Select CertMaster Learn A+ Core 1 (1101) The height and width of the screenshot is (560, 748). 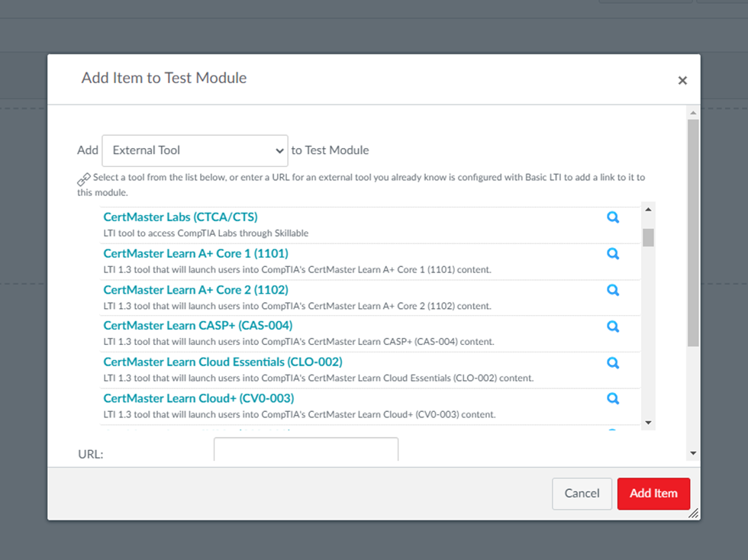[195, 253]
